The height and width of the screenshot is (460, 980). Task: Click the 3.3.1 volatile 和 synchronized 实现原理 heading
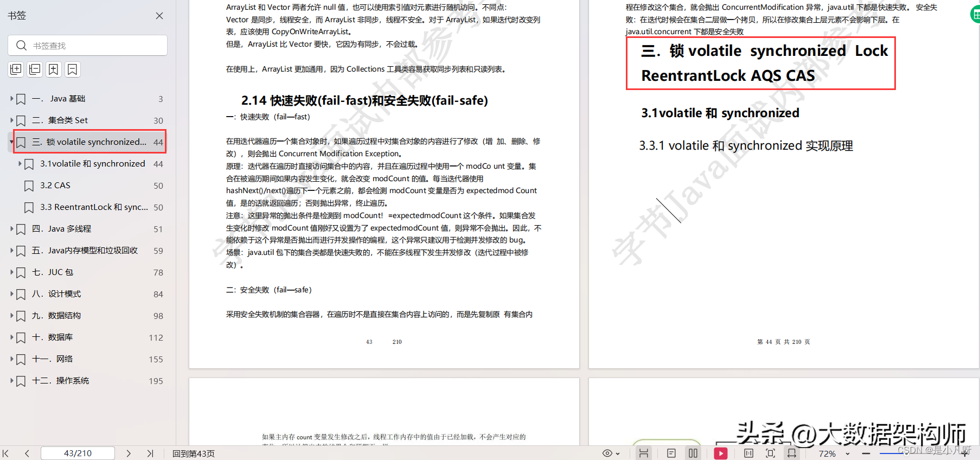tap(746, 145)
